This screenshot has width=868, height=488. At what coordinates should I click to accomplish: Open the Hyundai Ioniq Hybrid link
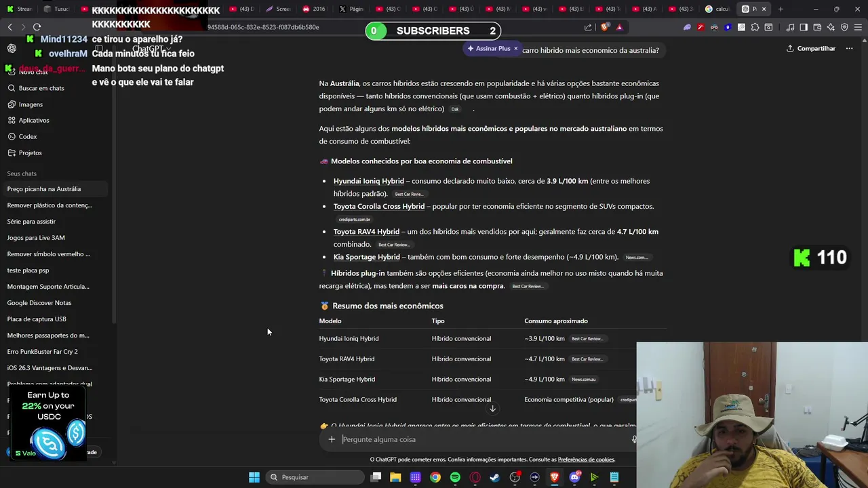click(368, 181)
